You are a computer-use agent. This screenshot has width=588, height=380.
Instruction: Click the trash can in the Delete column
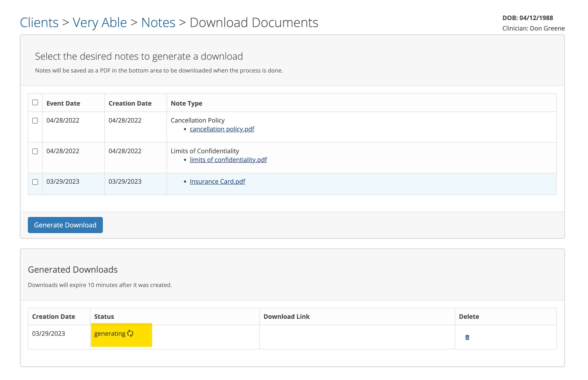[467, 337]
